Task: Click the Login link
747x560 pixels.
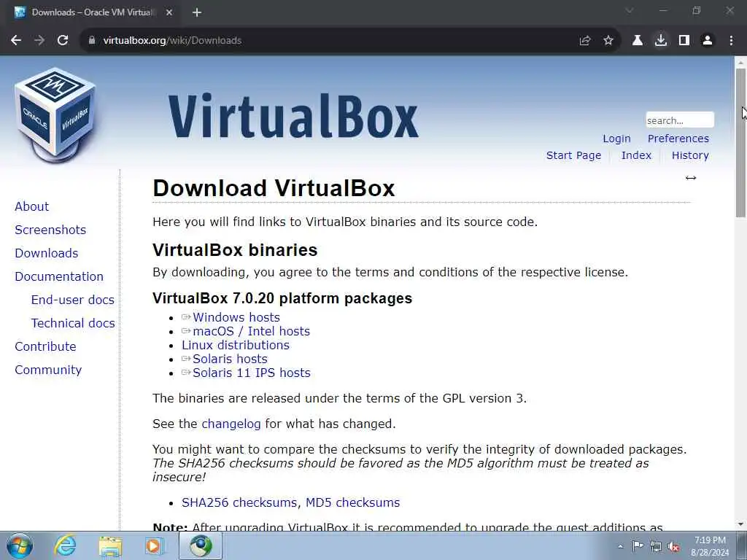Action: point(616,139)
